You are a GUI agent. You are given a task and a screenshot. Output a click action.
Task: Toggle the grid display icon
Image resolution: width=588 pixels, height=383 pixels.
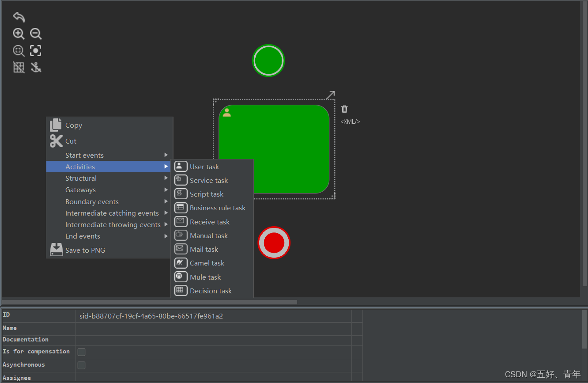(19, 67)
